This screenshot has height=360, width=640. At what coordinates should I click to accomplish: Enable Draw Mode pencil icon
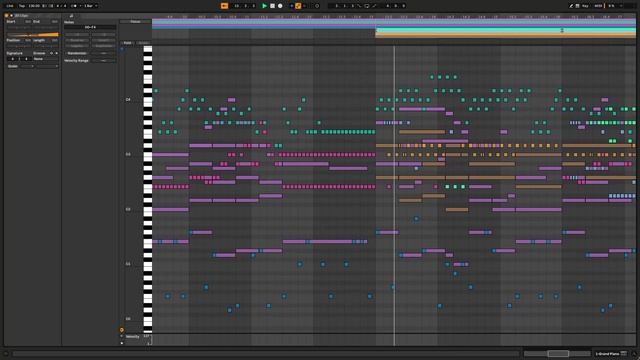pyautogui.click(x=571, y=6)
